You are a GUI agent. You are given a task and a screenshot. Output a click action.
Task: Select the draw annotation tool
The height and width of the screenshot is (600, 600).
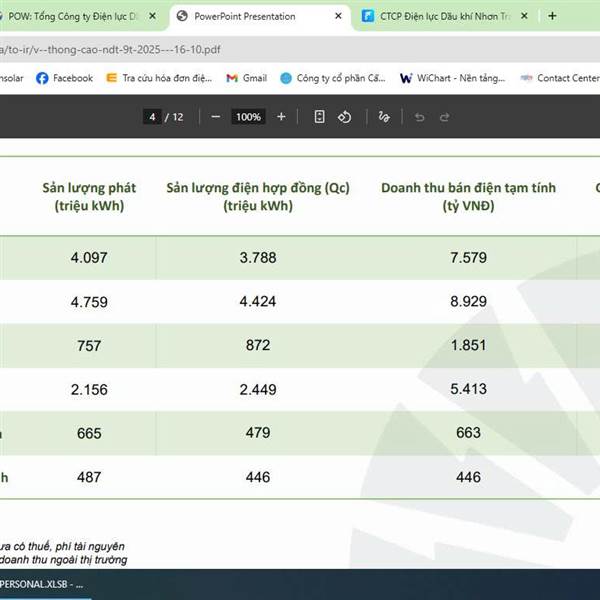[384, 117]
